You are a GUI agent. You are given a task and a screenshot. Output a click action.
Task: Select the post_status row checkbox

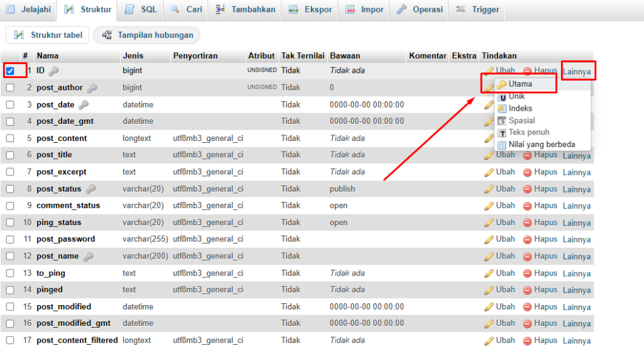[10, 189]
